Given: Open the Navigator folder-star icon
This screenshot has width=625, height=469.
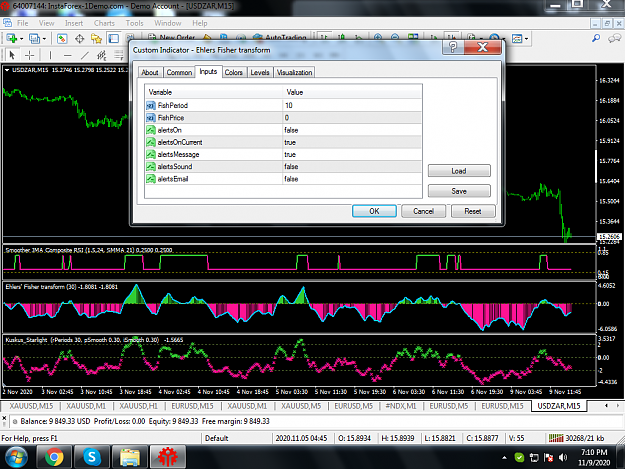Looking at the screenshot, I should (96, 39).
